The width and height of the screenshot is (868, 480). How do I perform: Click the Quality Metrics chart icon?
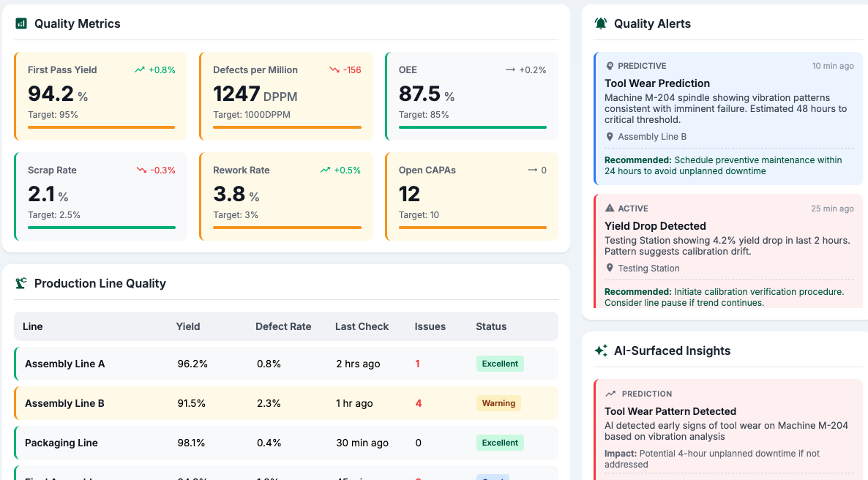pos(21,23)
